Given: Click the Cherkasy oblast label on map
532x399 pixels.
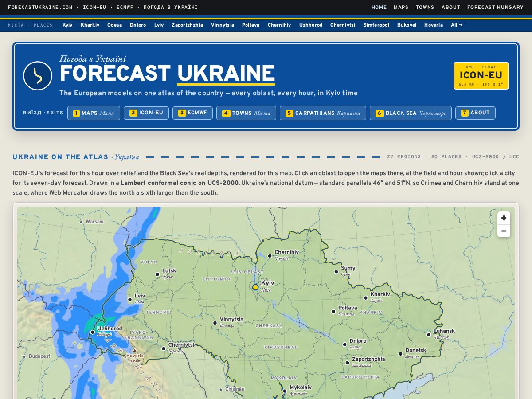Looking at the screenshot, I should coord(269,325).
